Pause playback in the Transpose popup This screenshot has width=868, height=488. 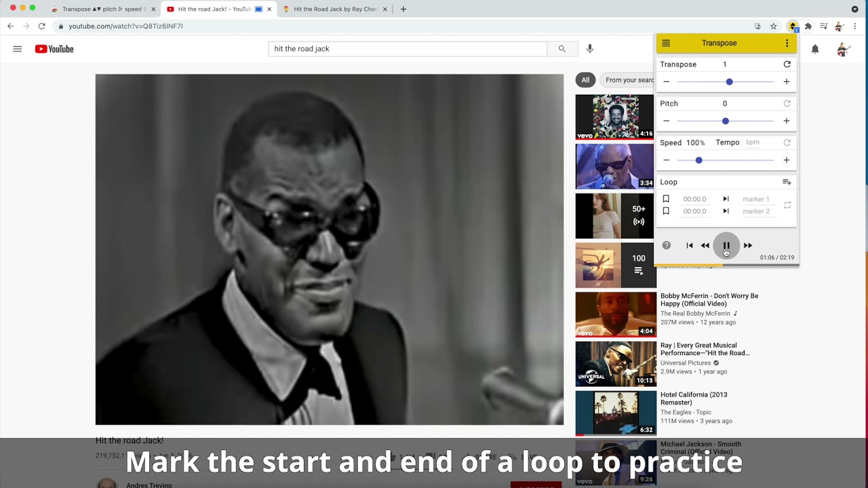(726, 245)
